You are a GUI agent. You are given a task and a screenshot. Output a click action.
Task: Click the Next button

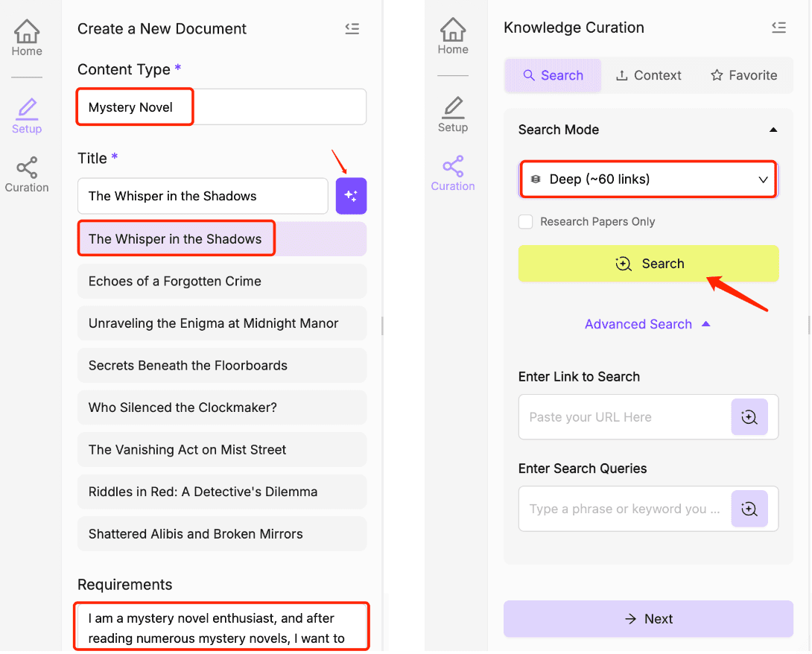click(x=648, y=619)
